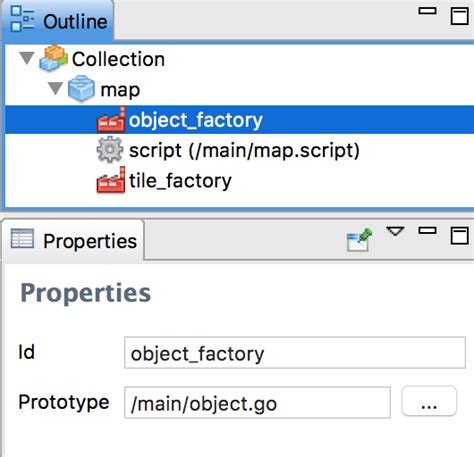Browse for Prototype with the ellipsis button

(429, 401)
